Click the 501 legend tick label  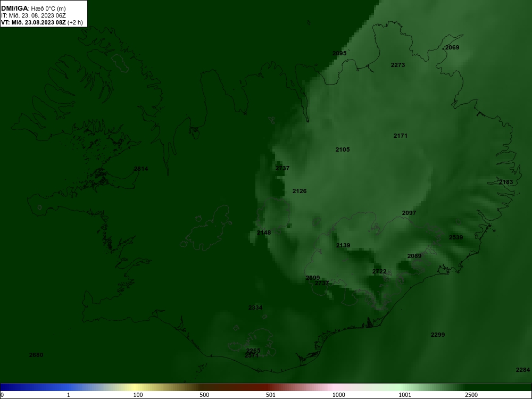(271, 395)
